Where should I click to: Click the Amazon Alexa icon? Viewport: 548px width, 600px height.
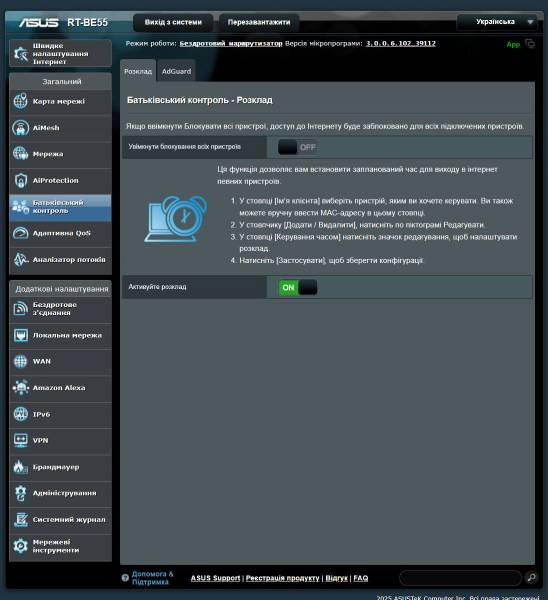coord(21,388)
